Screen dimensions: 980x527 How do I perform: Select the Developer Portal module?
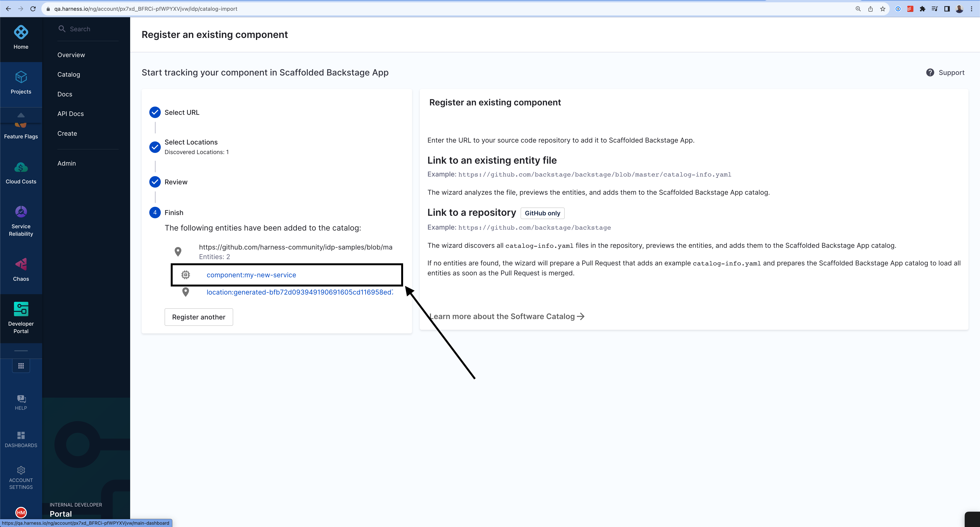click(x=21, y=309)
